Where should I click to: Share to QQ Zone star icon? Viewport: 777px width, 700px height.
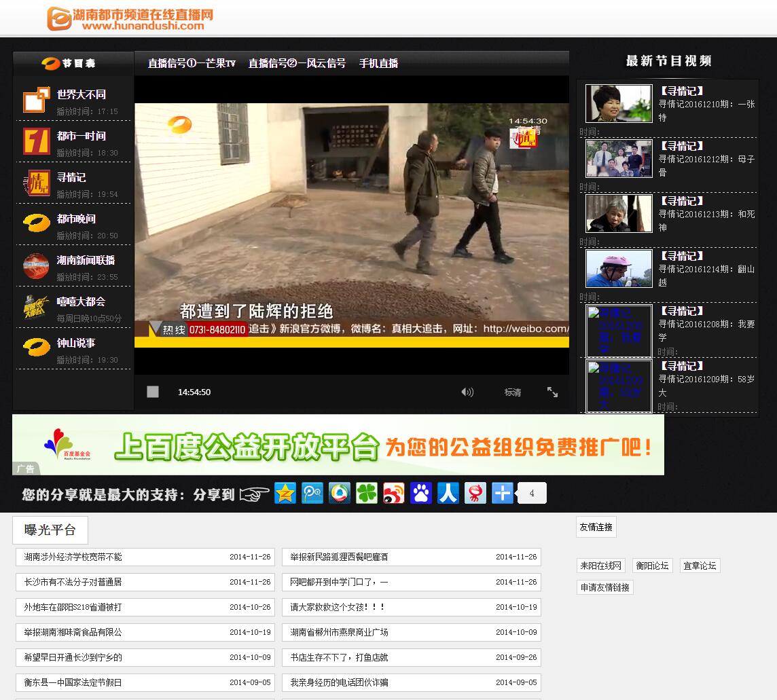(285, 493)
